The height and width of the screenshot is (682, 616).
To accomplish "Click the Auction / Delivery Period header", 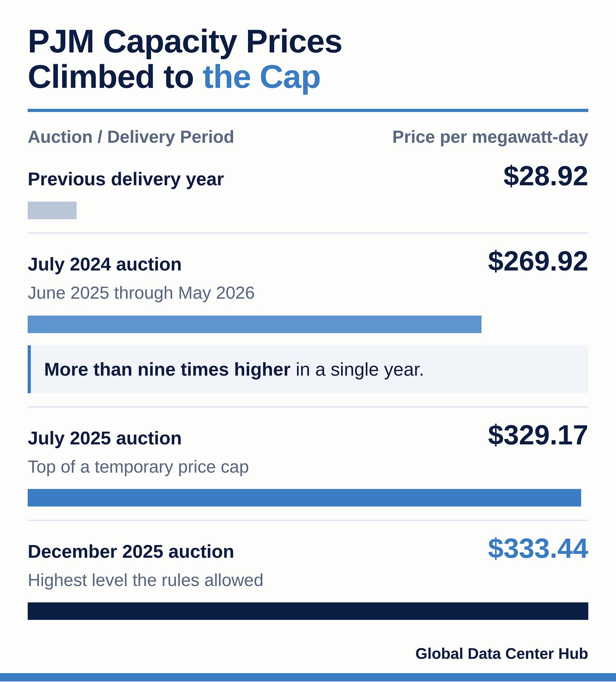I will pos(131,137).
